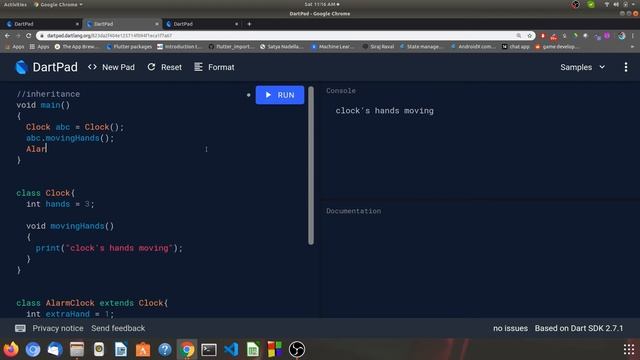Open Terminal from the dock
This screenshot has height=360, width=640.
click(209, 349)
